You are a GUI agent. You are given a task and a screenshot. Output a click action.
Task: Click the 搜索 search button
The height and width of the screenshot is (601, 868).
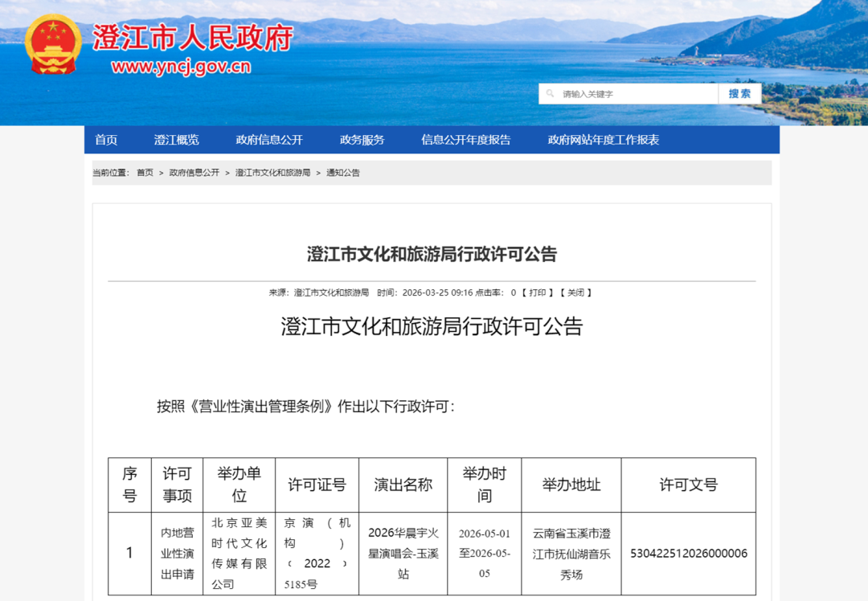(739, 93)
